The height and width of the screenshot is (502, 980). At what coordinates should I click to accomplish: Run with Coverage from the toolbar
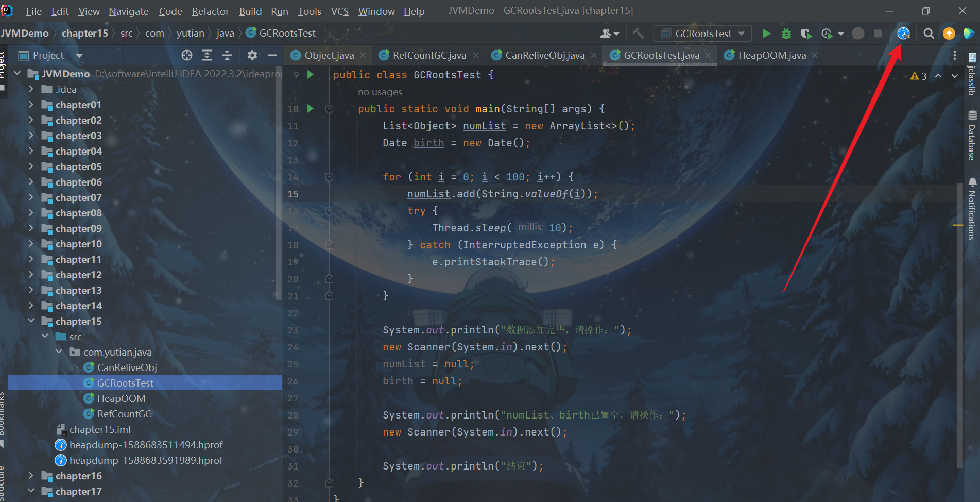[806, 34]
